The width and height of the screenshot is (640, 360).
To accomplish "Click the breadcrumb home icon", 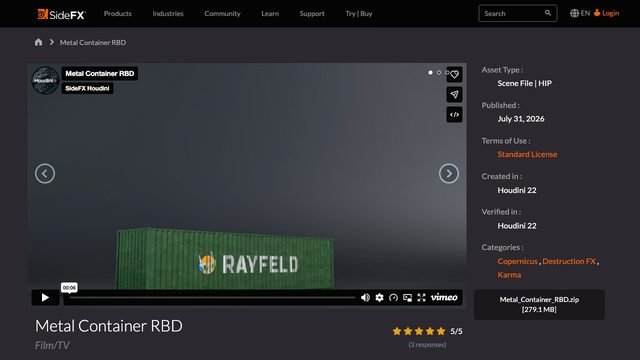I will click(38, 42).
